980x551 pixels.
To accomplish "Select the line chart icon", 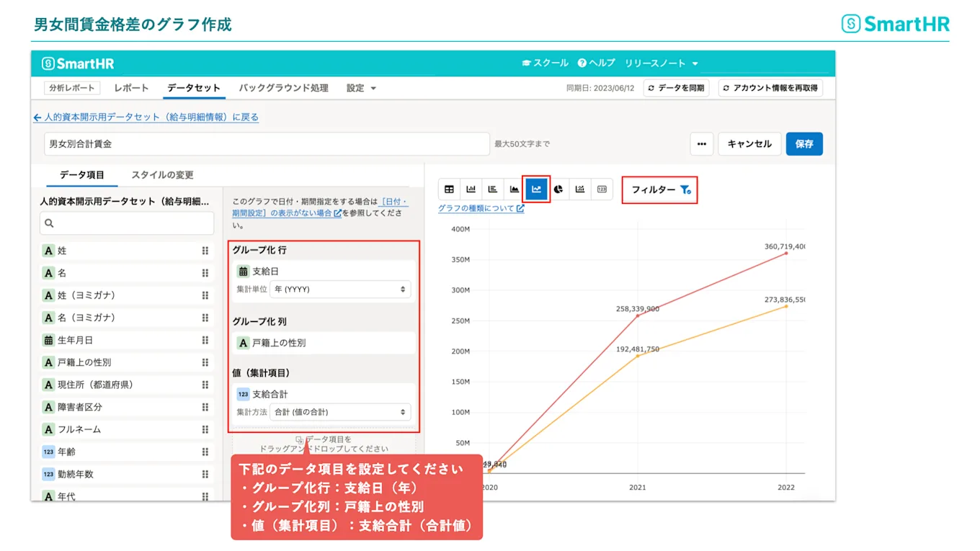I will point(536,189).
